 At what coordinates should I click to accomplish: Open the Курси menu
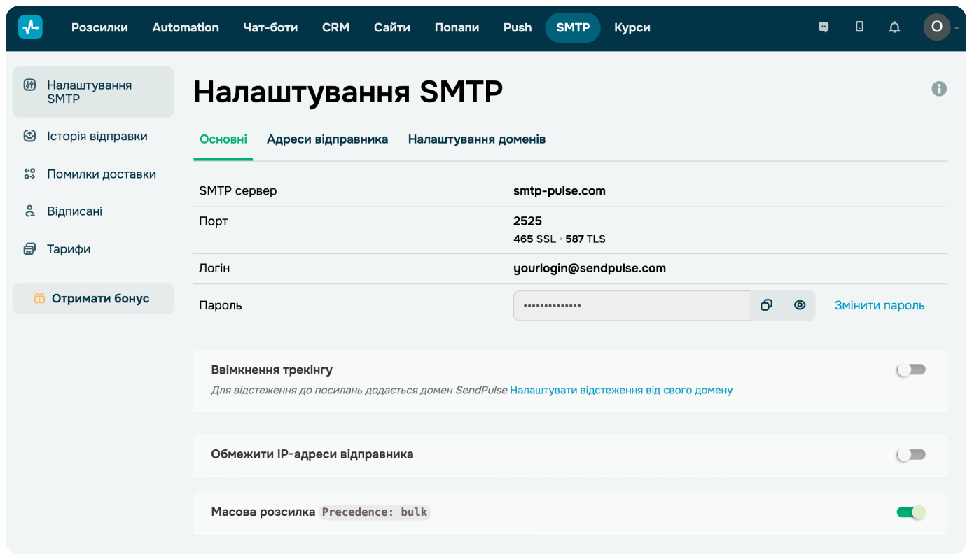coord(632,27)
